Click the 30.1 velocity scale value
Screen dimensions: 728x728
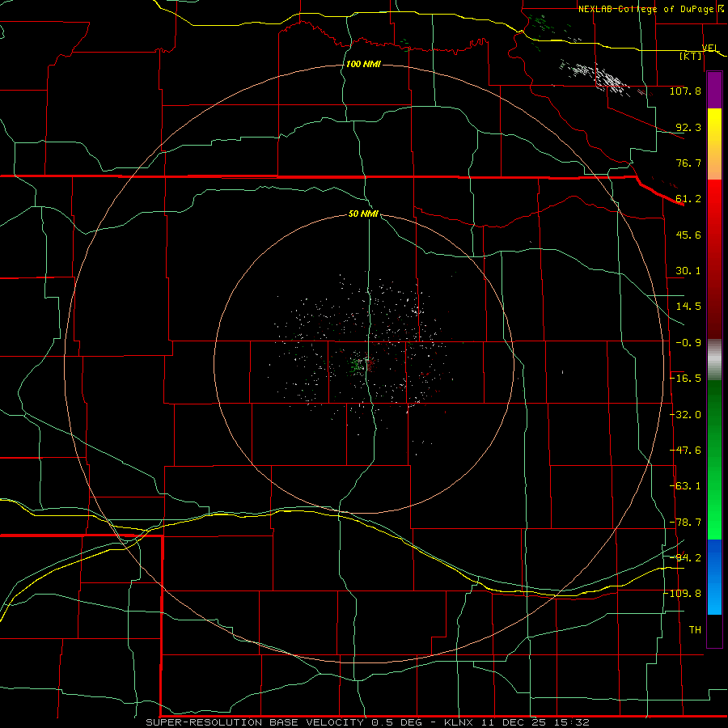pos(688,271)
